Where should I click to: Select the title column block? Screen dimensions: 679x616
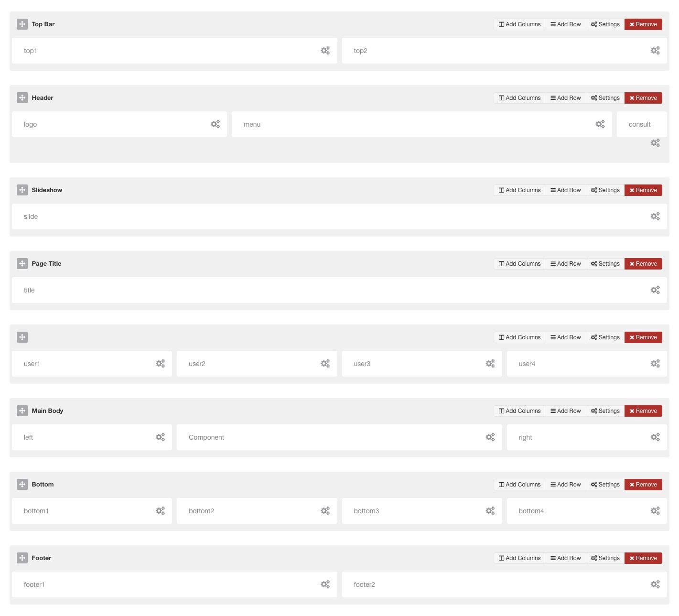point(339,290)
